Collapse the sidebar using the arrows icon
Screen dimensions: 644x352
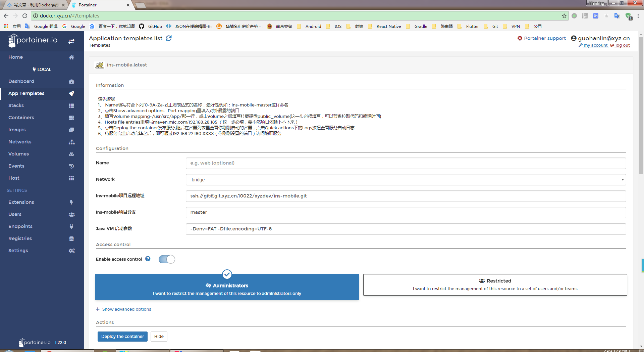click(x=71, y=41)
